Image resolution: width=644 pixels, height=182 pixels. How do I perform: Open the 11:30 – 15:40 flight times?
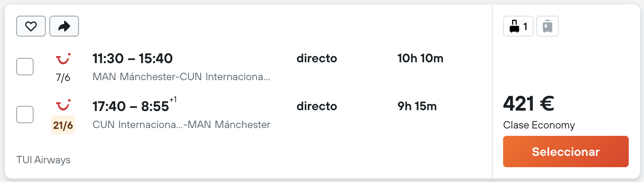click(133, 58)
